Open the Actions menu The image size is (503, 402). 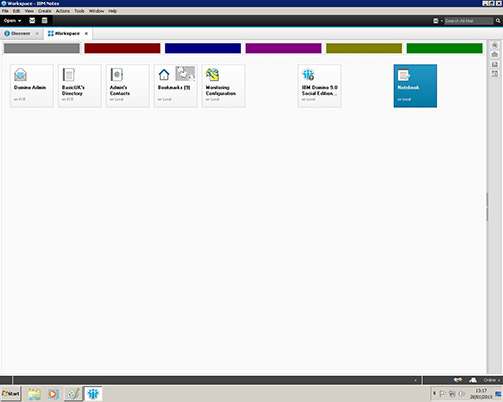(63, 11)
